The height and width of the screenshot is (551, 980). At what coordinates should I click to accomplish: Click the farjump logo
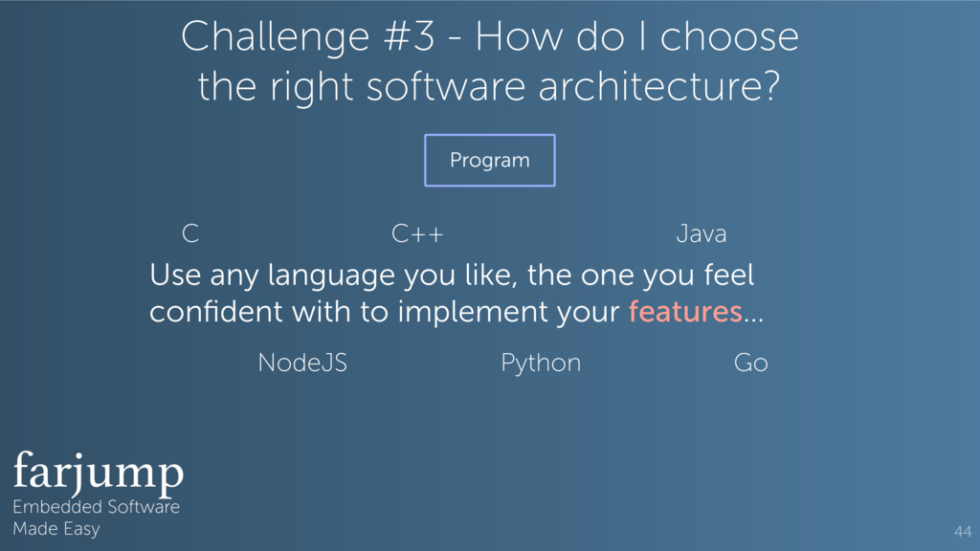(98, 472)
